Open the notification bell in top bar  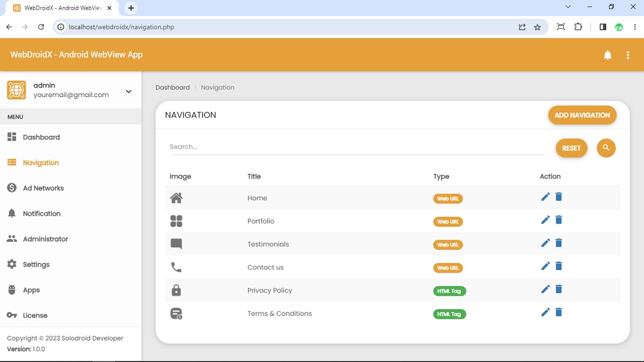[x=607, y=55]
